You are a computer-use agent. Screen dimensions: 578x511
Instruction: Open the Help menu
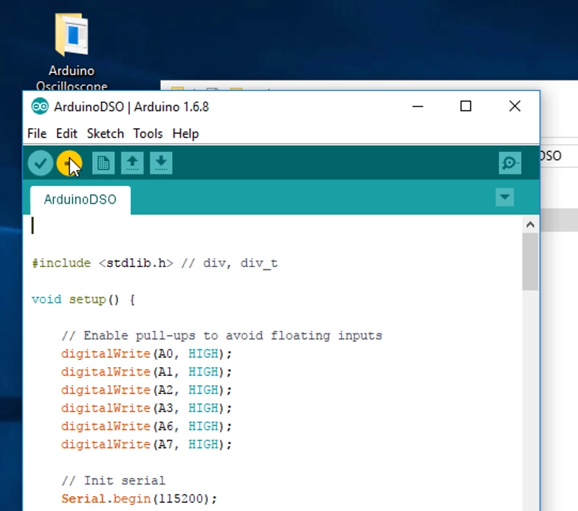185,133
